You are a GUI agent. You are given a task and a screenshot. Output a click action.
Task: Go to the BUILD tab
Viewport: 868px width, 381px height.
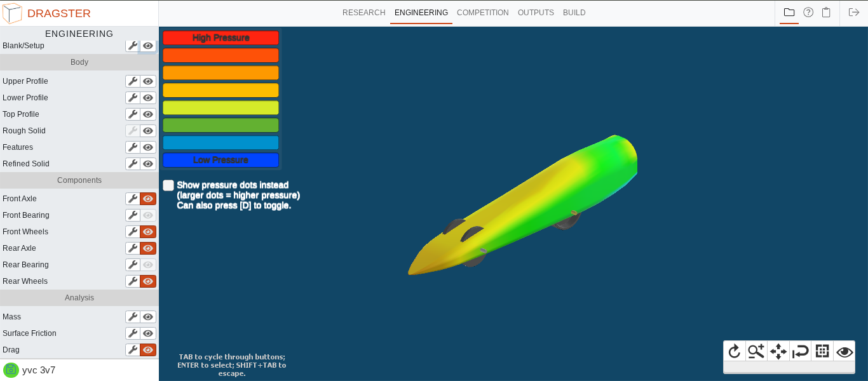pyautogui.click(x=574, y=13)
